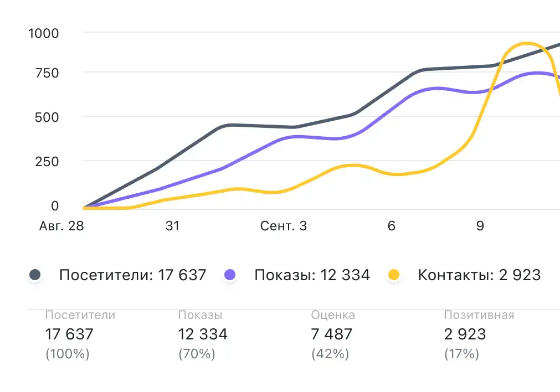Select the 12 334 value in summary row

(203, 334)
